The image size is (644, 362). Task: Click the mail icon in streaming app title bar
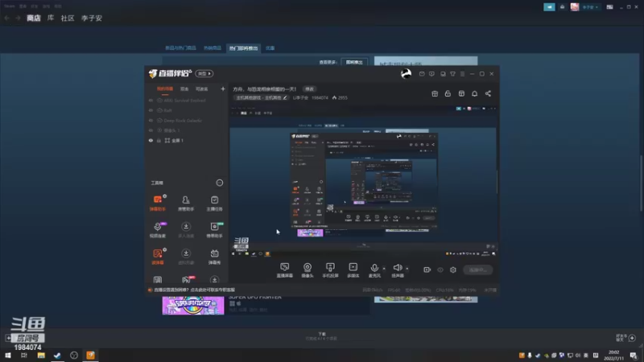(x=422, y=74)
